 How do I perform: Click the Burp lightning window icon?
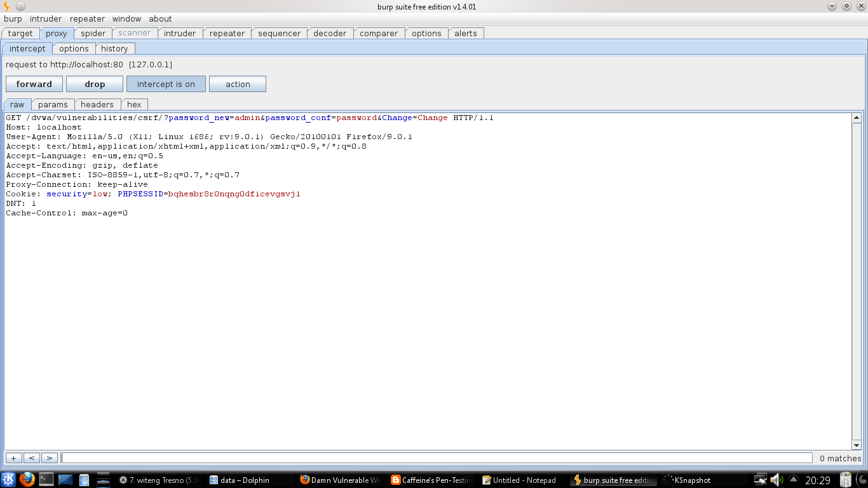7,6
